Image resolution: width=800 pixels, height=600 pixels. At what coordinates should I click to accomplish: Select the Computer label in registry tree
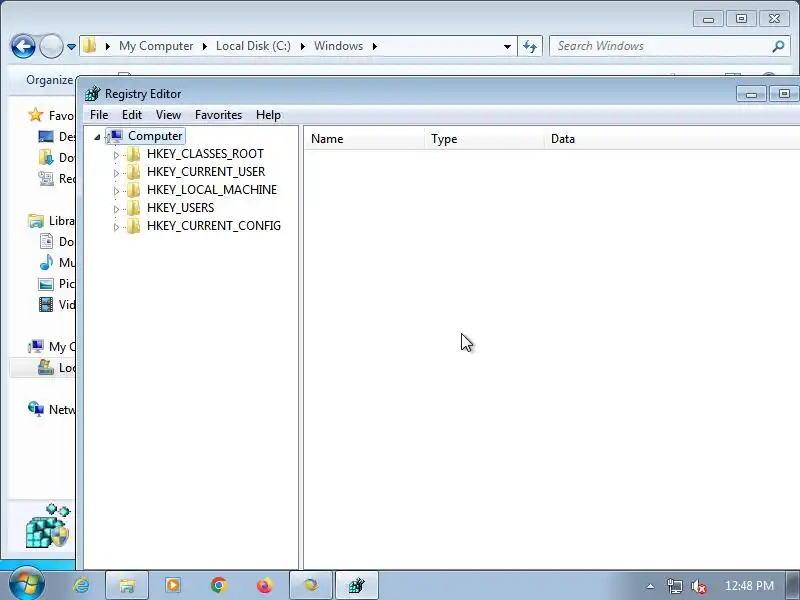(x=155, y=136)
